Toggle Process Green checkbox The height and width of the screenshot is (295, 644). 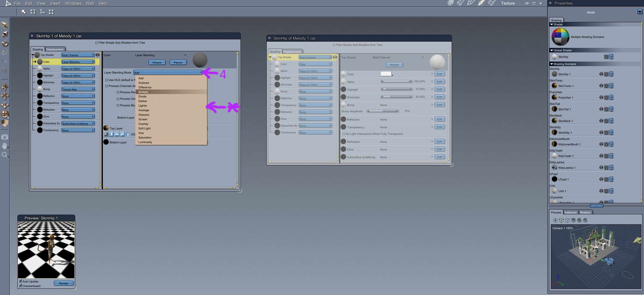pos(118,99)
